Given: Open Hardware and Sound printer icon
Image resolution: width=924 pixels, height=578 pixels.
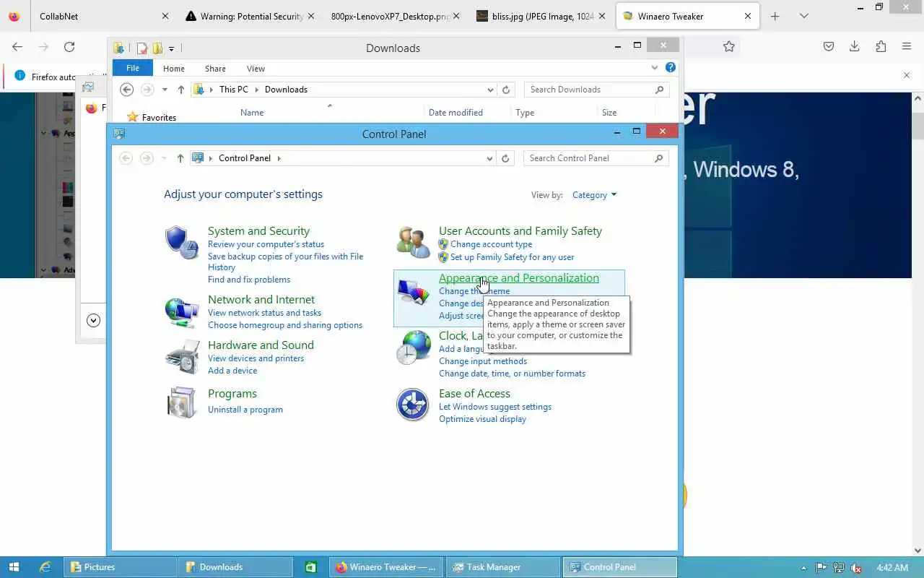Looking at the screenshot, I should (x=181, y=357).
